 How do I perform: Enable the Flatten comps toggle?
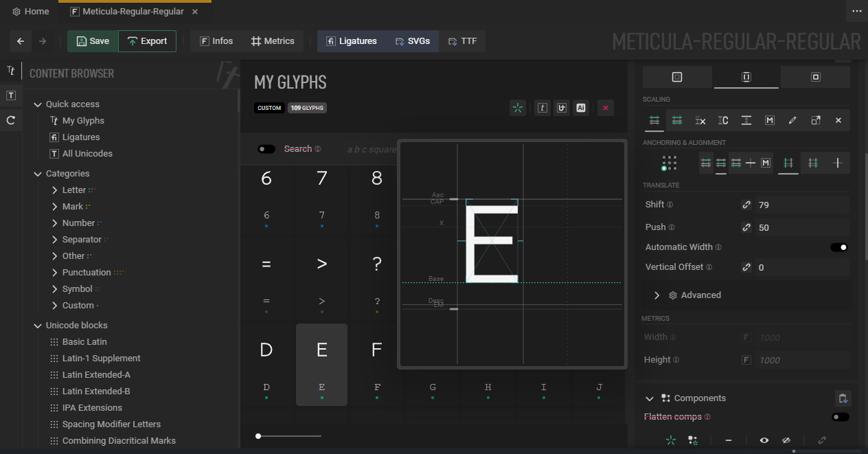(840, 417)
